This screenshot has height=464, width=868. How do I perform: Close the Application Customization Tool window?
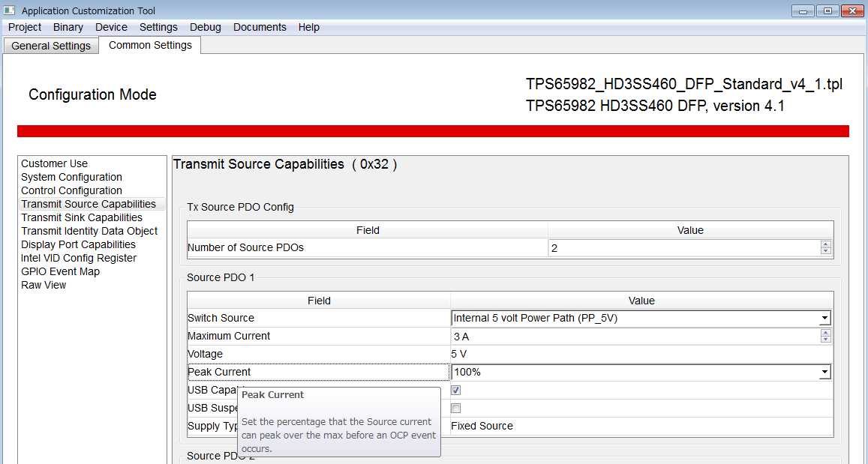tap(852, 11)
